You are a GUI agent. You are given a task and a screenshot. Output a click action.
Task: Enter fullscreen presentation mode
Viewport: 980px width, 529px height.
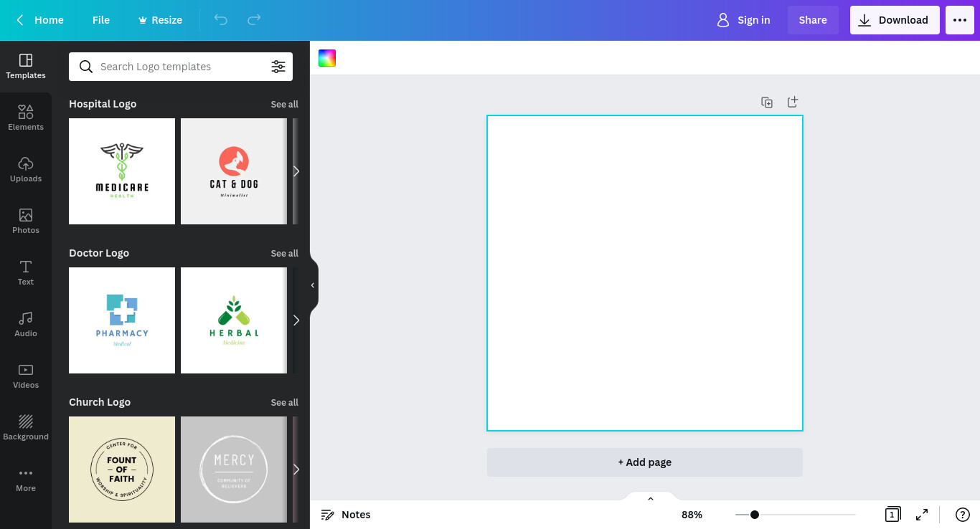922,515
